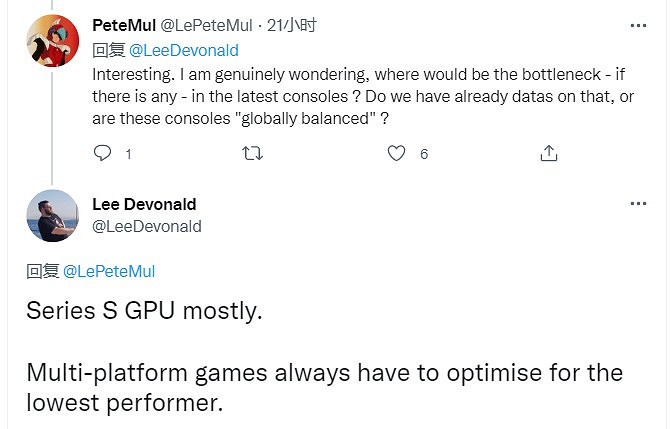Image resolution: width=671 pixels, height=429 pixels.
Task: Click the "Multi-platform games" paragraph
Action: (324, 389)
